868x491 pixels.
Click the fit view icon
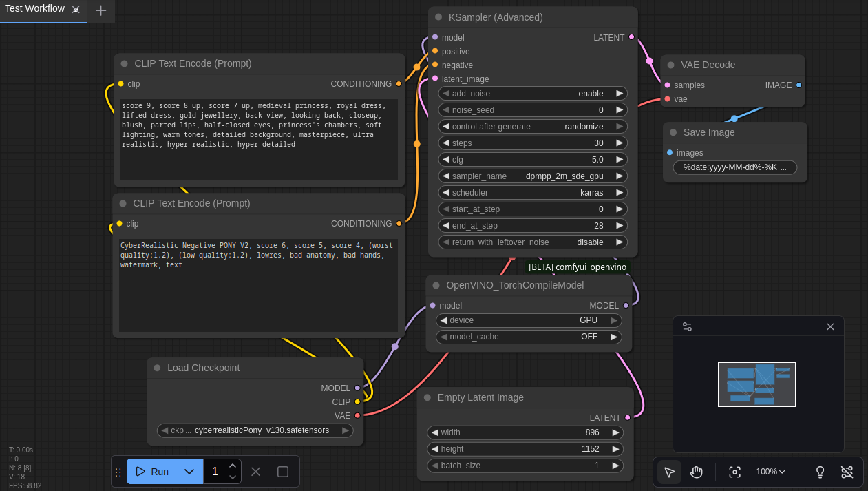click(x=734, y=472)
